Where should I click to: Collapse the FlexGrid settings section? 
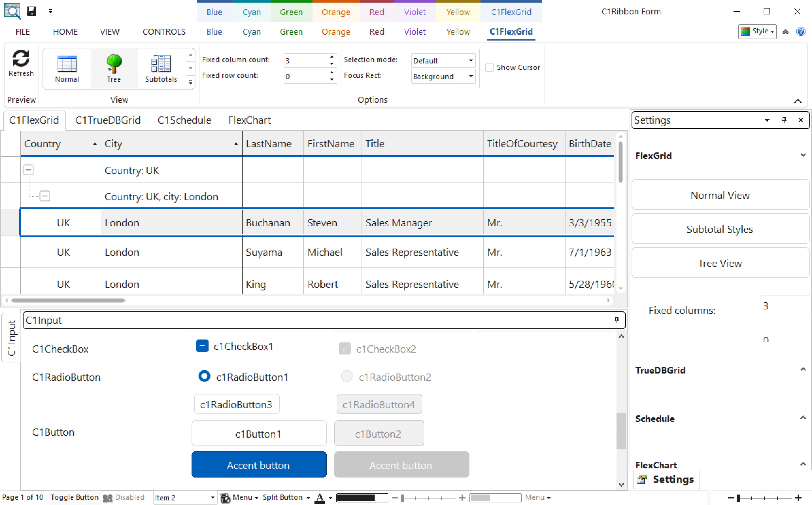click(x=803, y=155)
